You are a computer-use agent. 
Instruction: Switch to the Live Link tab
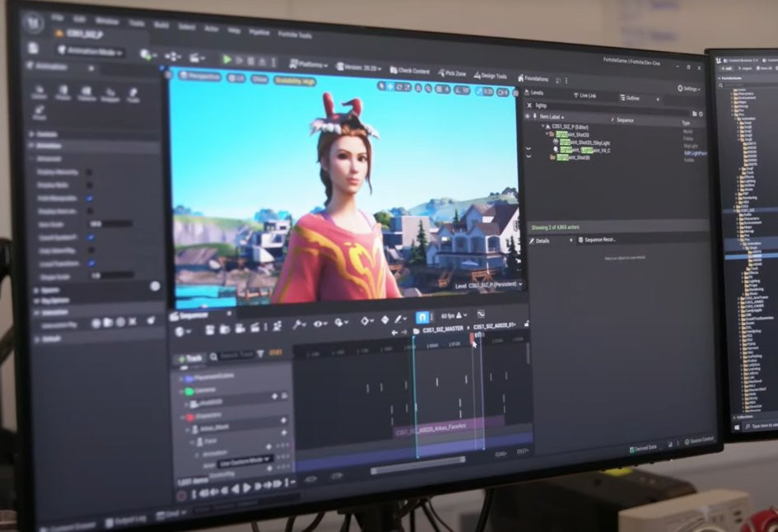tap(586, 96)
